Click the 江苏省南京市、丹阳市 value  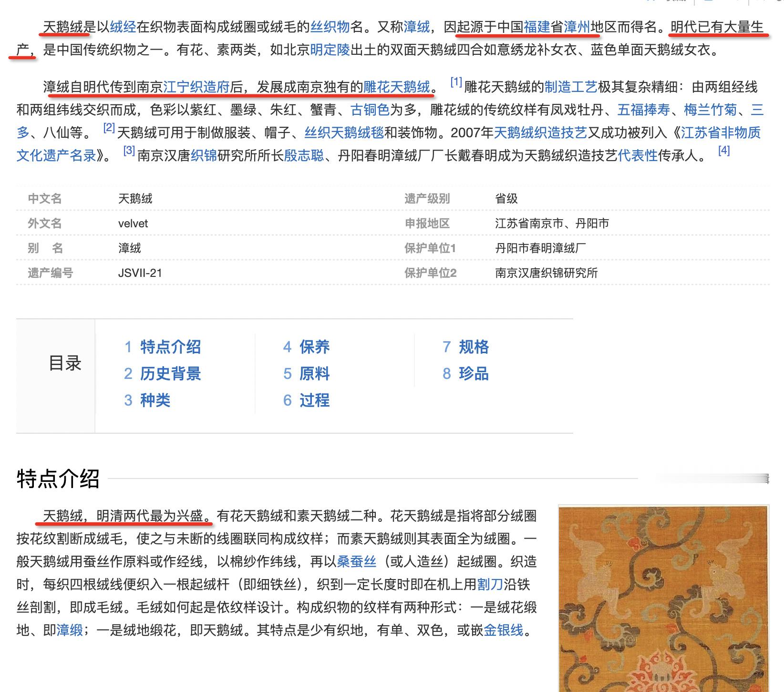pos(552,224)
